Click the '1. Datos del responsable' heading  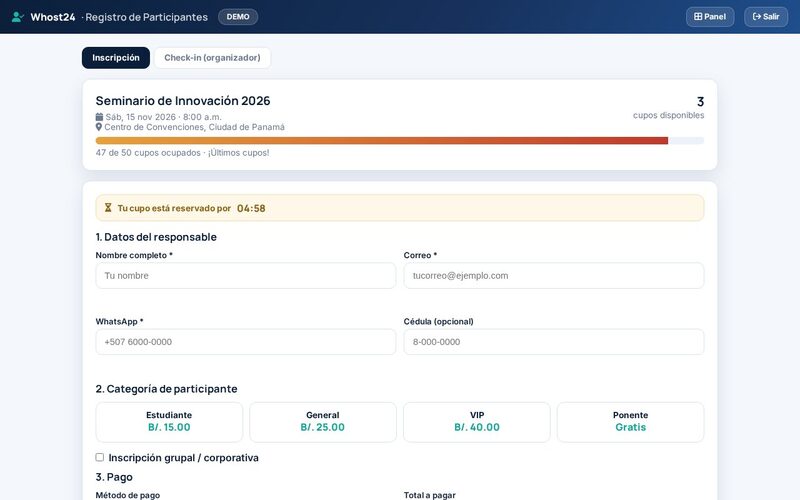(156, 237)
